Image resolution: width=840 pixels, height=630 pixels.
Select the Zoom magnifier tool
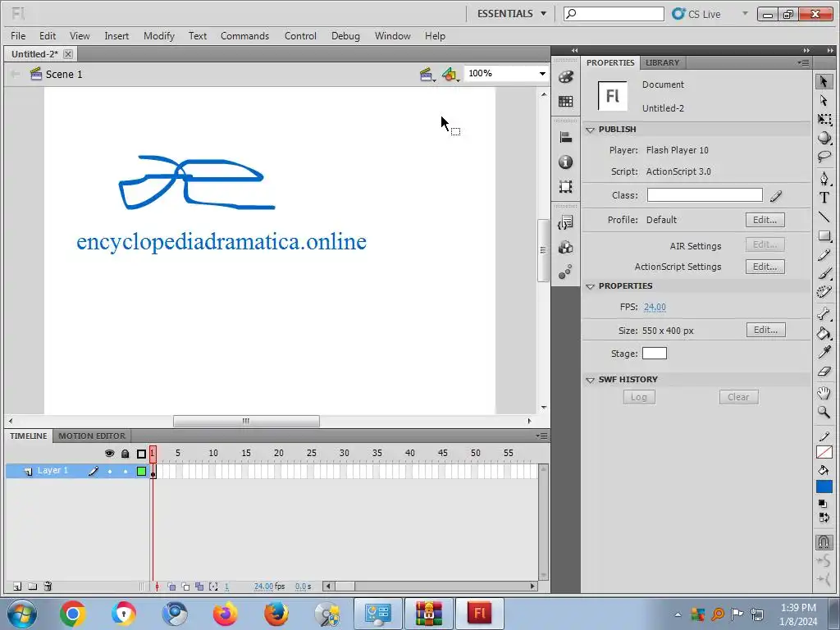coord(824,412)
